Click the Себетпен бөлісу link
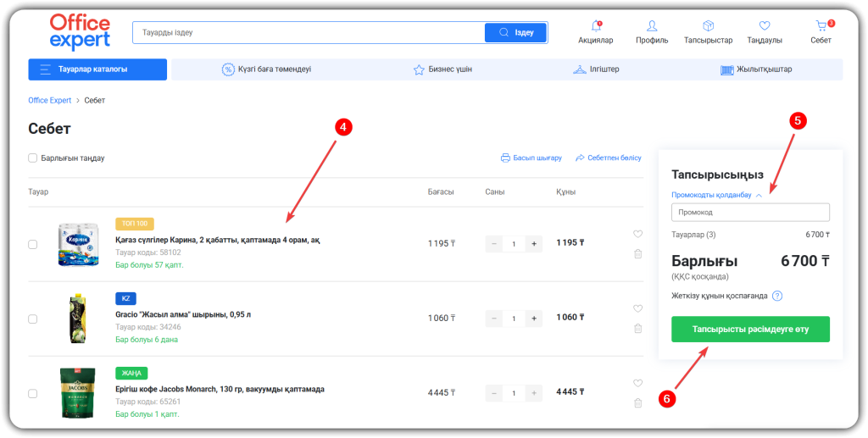868x438 pixels. coord(609,158)
